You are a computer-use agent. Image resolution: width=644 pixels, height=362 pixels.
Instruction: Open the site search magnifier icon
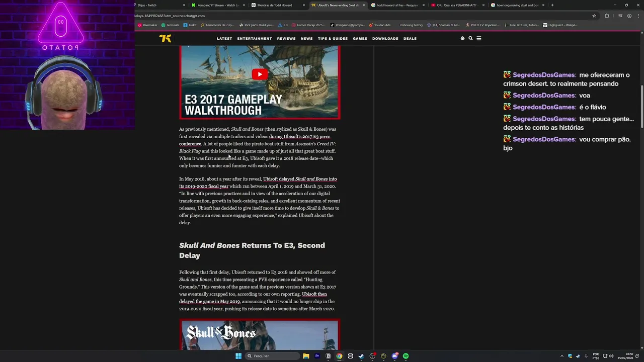pyautogui.click(x=470, y=38)
